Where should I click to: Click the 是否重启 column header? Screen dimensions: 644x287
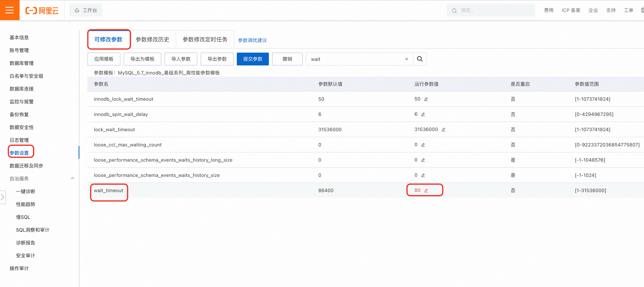click(520, 84)
